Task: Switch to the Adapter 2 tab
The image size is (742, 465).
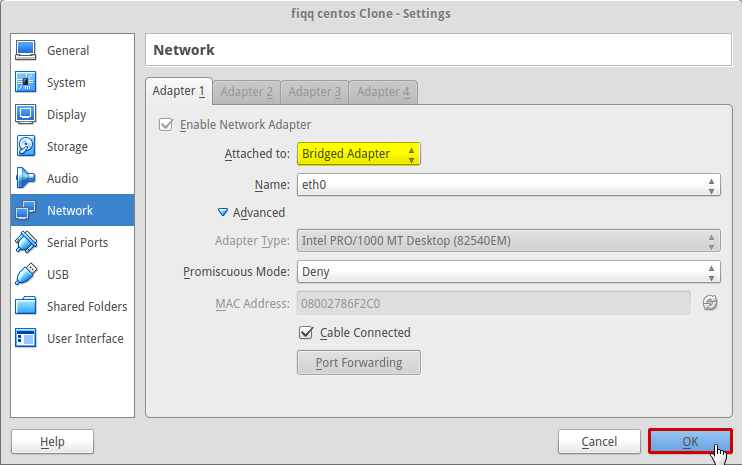Action: click(246, 92)
